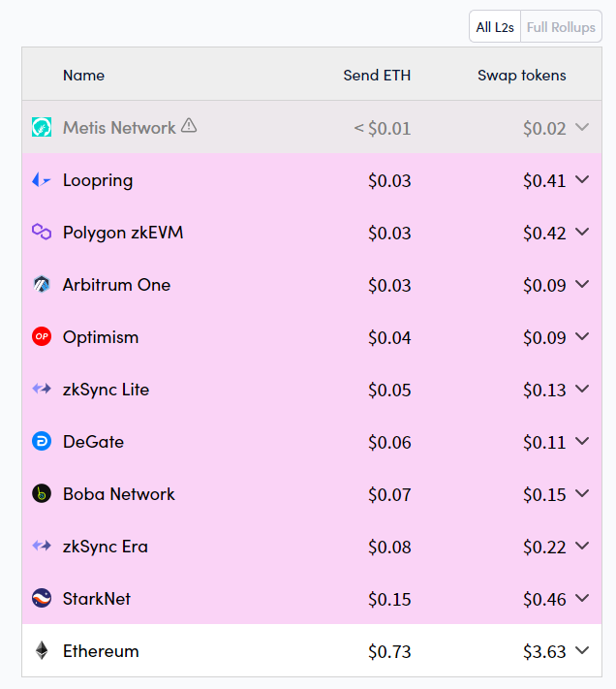Expand the zkSync Era row chevron

tap(582, 546)
